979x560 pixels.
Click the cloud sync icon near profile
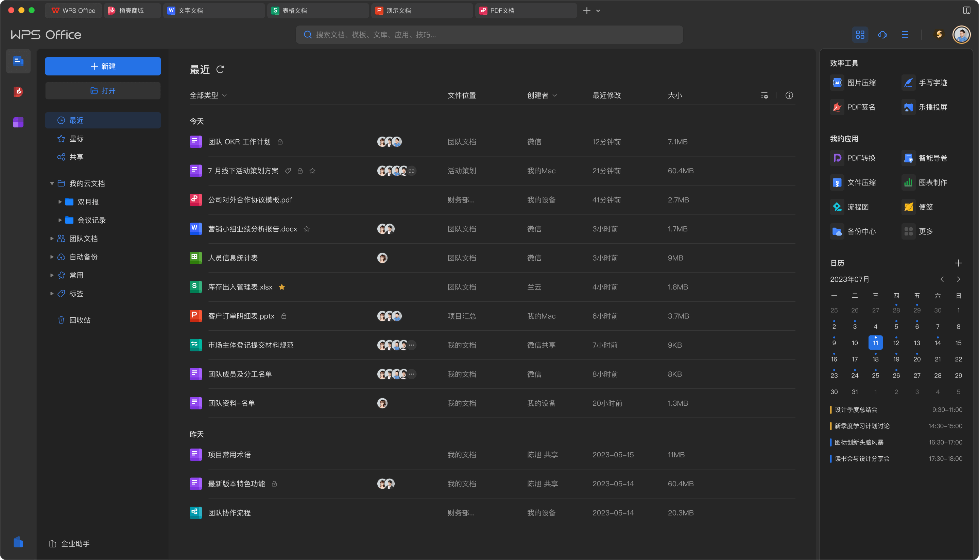(882, 35)
